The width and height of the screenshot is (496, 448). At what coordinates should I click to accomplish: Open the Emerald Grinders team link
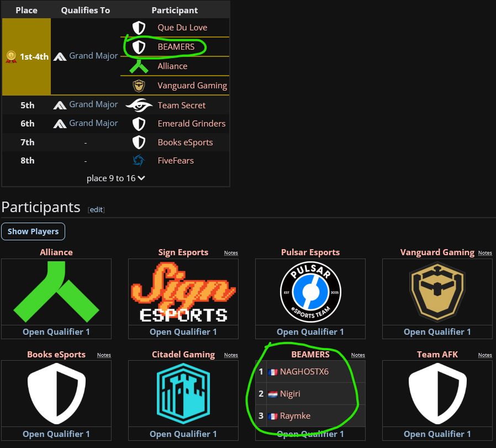coord(192,124)
